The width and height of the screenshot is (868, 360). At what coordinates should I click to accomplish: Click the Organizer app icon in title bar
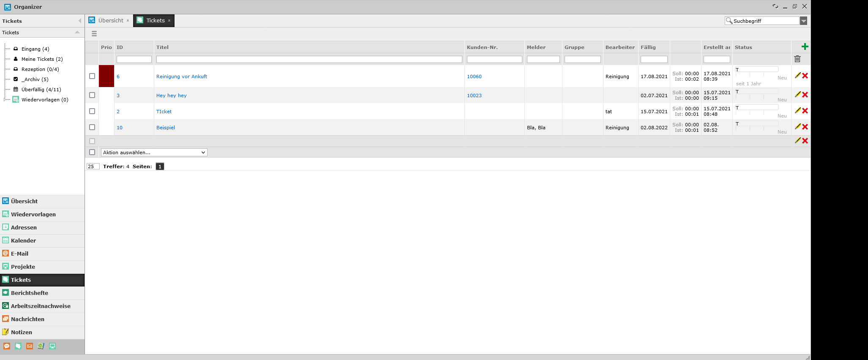pos(8,7)
